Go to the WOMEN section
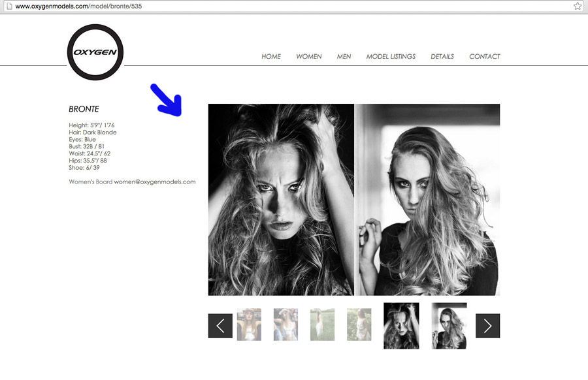The width and height of the screenshot is (588, 380). pos(308,57)
